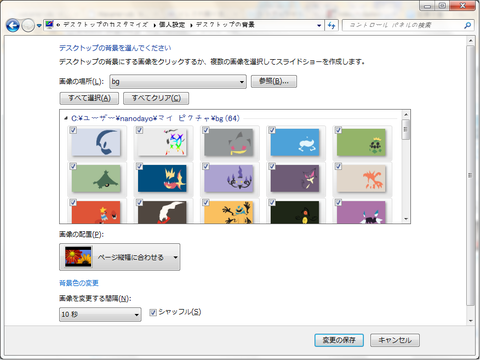Image resolution: width=480 pixels, height=360 pixels.
Task: Select the pale blue wallpaper with the navy crescent shape
Action: tap(96, 143)
